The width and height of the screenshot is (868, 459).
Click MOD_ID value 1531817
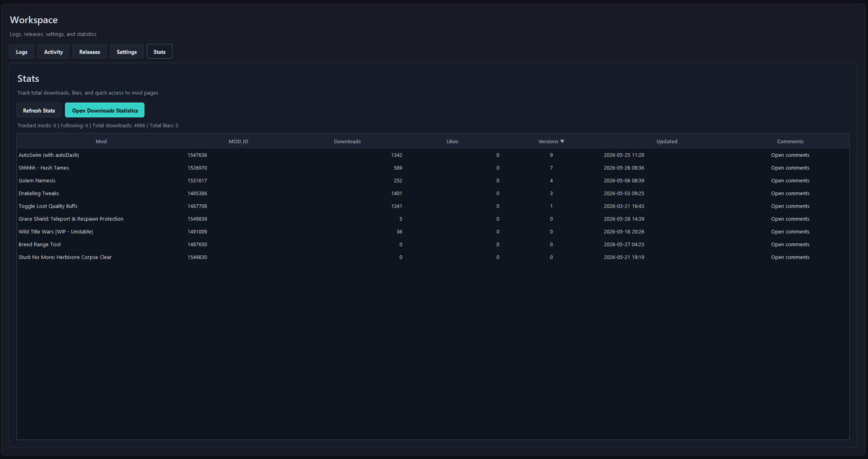pyautogui.click(x=197, y=181)
